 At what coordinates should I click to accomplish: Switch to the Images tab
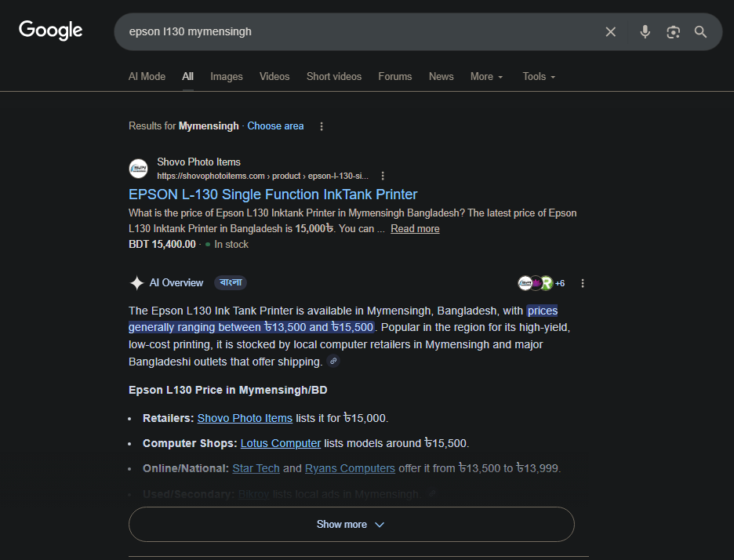pyautogui.click(x=226, y=77)
